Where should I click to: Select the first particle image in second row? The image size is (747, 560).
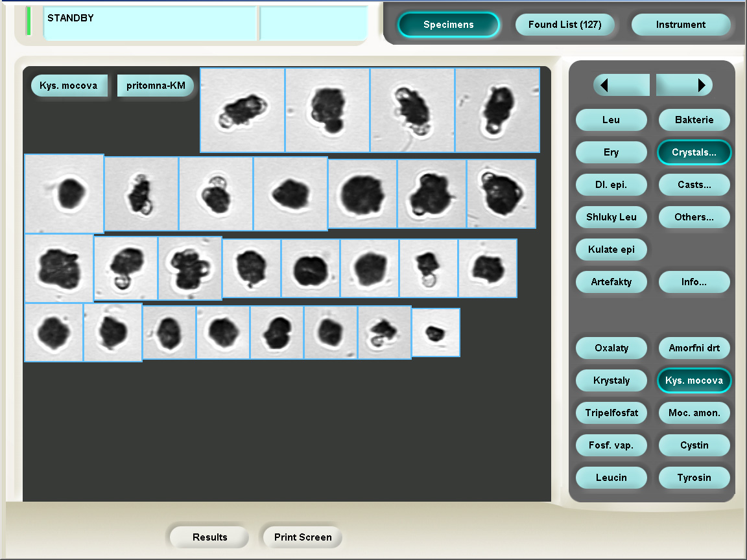click(x=64, y=194)
